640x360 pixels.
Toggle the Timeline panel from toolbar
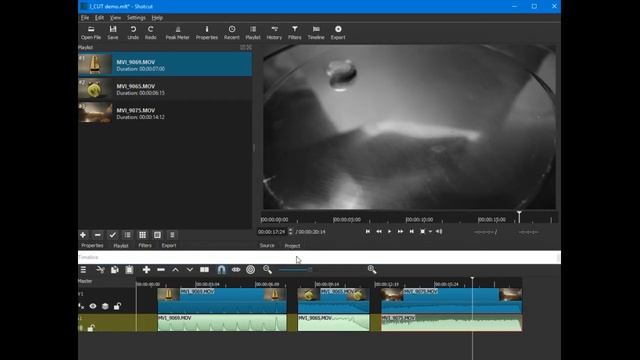(x=316, y=33)
